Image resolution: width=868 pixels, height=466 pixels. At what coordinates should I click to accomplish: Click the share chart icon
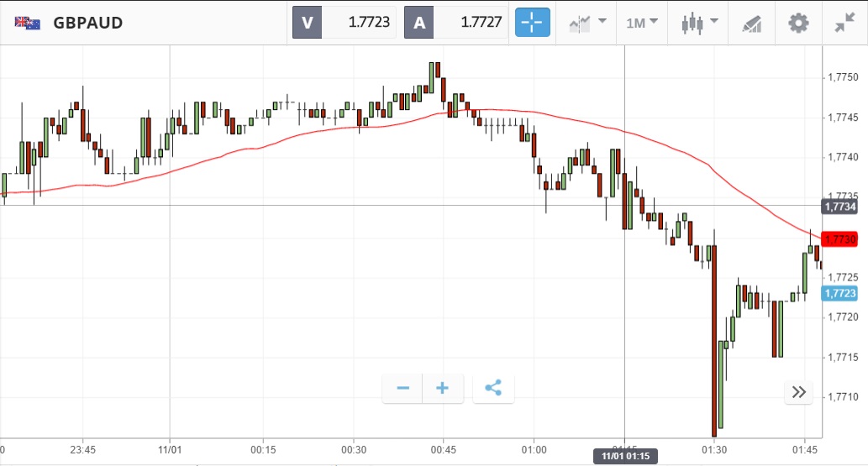[493, 389]
